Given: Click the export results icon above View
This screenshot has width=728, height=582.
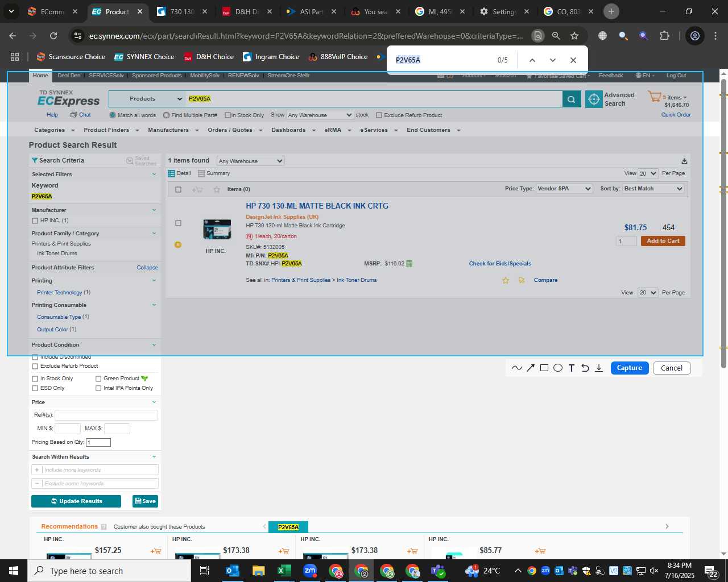Looking at the screenshot, I should [x=684, y=161].
